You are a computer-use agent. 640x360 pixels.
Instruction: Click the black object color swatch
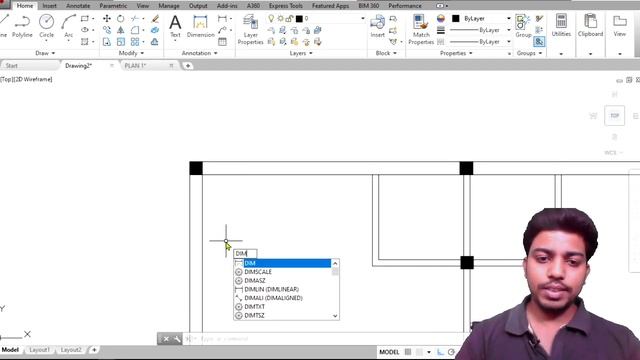tap(456, 18)
